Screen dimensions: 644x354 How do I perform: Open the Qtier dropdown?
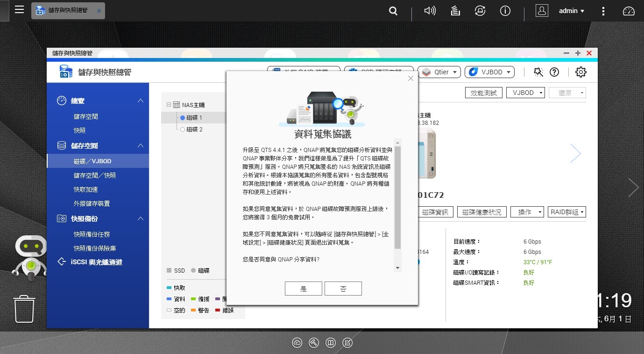439,72
